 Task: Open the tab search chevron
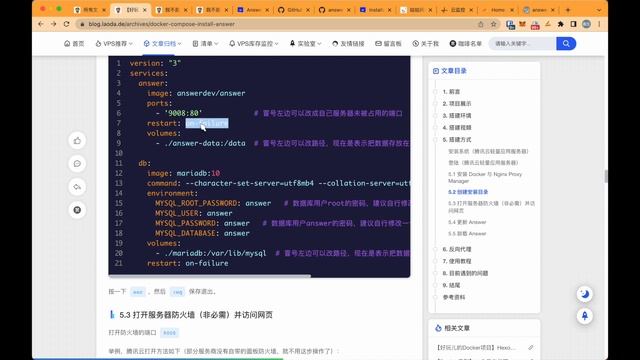click(599, 9)
